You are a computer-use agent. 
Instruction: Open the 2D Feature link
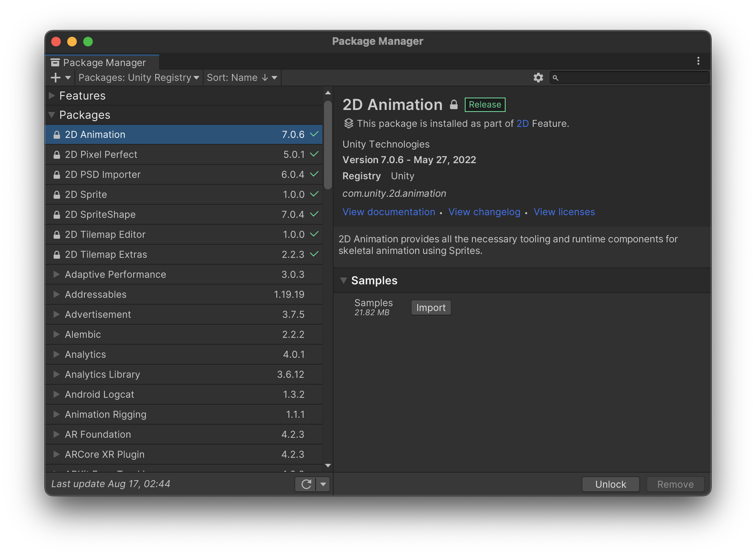pyautogui.click(x=522, y=124)
